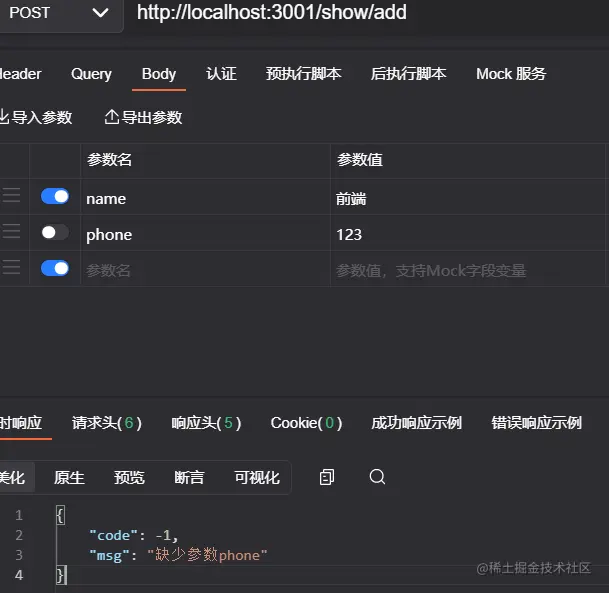The width and height of the screenshot is (609, 593).
Task: Click the 123 parameter value cell
Action: click(468, 233)
